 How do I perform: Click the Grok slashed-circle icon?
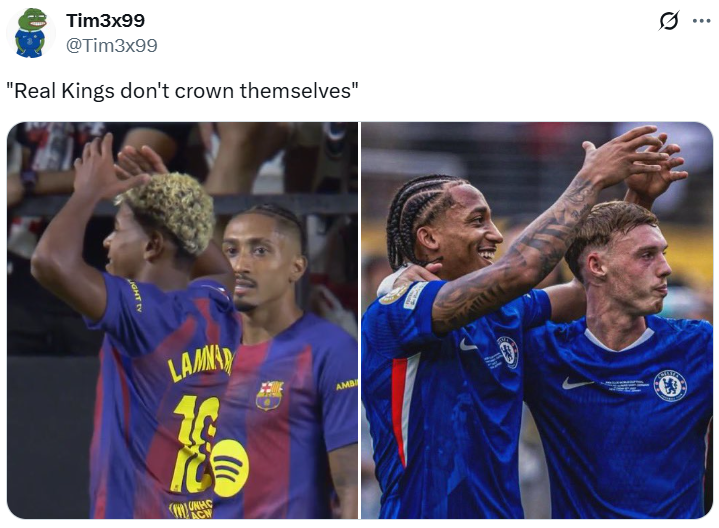pos(669,21)
